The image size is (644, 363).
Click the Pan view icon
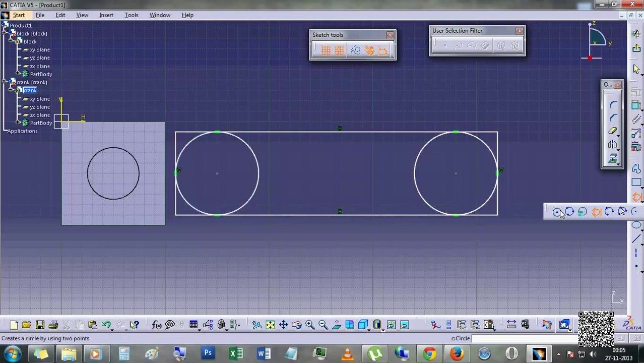click(x=283, y=325)
